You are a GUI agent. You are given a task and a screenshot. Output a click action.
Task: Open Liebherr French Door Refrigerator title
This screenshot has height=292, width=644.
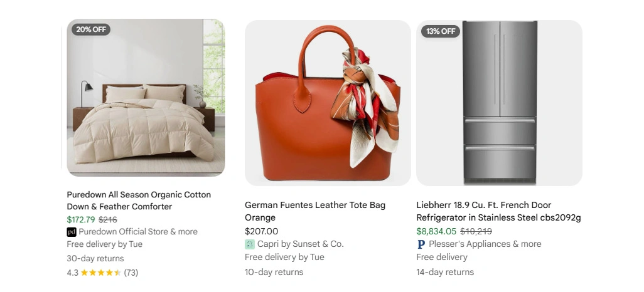(498, 211)
